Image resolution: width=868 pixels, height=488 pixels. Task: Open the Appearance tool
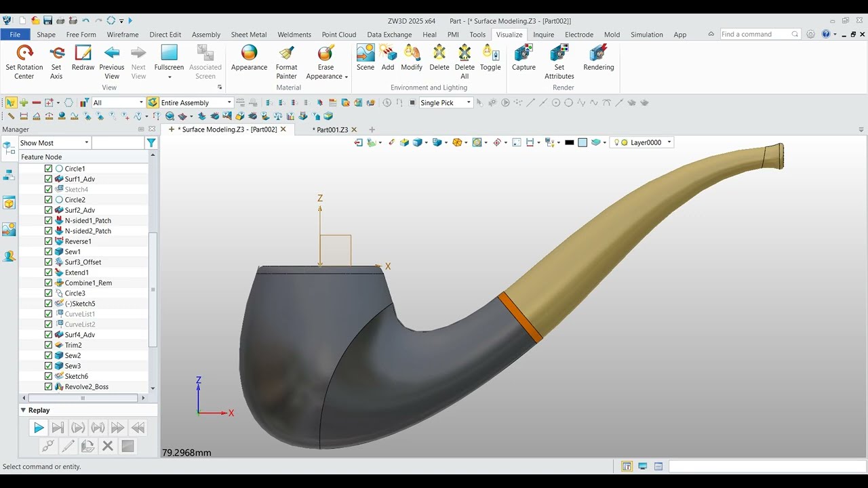pyautogui.click(x=249, y=58)
